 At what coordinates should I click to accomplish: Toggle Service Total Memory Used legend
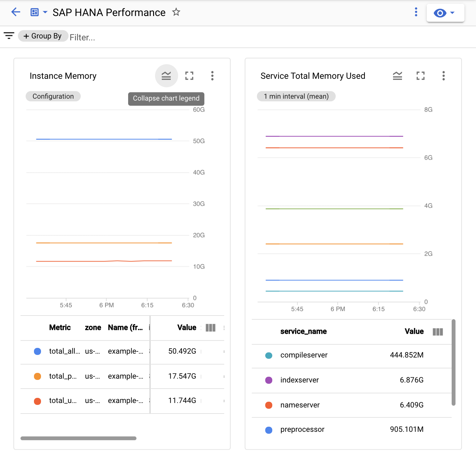tap(398, 76)
